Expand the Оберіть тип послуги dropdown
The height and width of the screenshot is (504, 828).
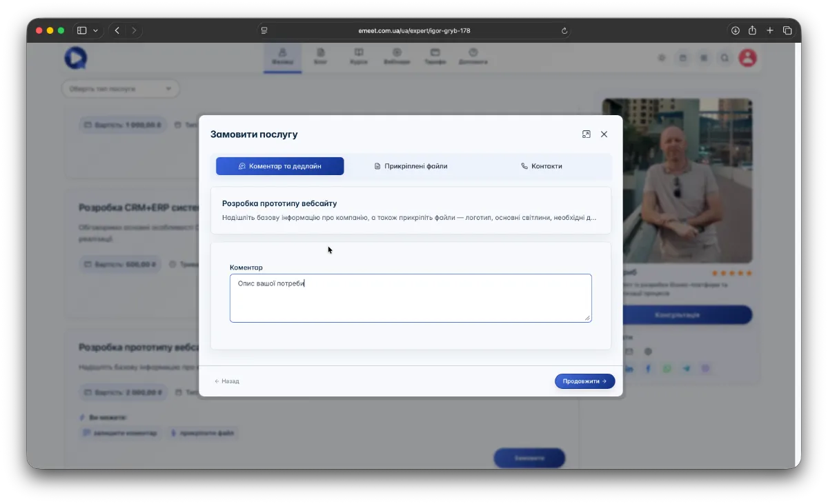120,89
